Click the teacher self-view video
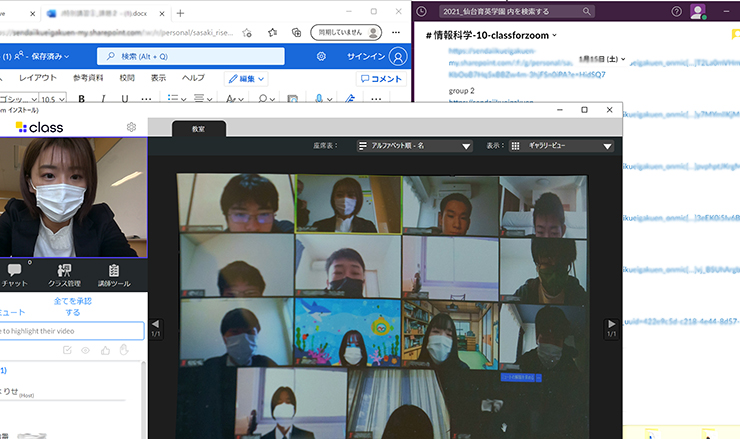This screenshot has height=439, width=740. (73, 197)
